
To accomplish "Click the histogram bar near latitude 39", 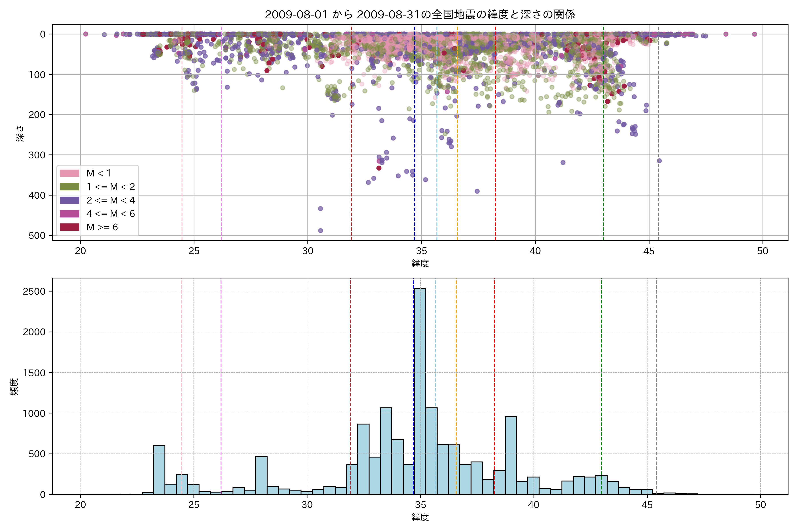I will coord(511,455).
